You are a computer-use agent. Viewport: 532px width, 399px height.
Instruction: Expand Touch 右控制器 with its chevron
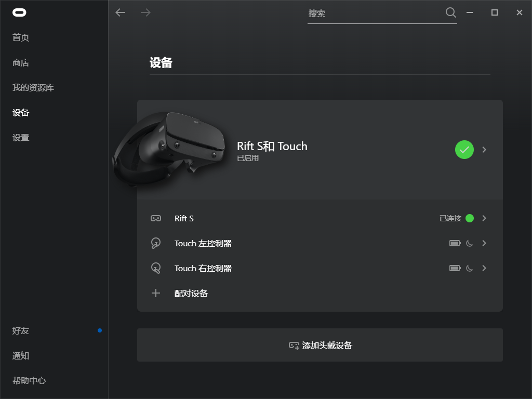point(484,268)
